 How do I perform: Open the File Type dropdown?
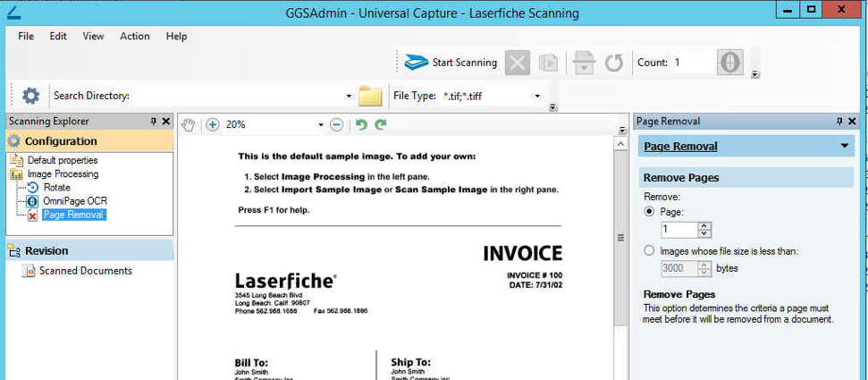537,97
